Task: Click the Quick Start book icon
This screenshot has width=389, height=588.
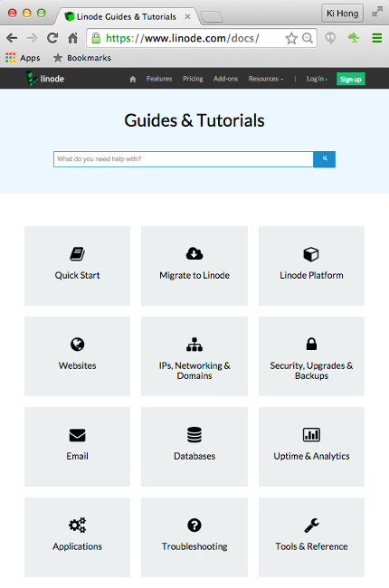Action: (x=77, y=254)
